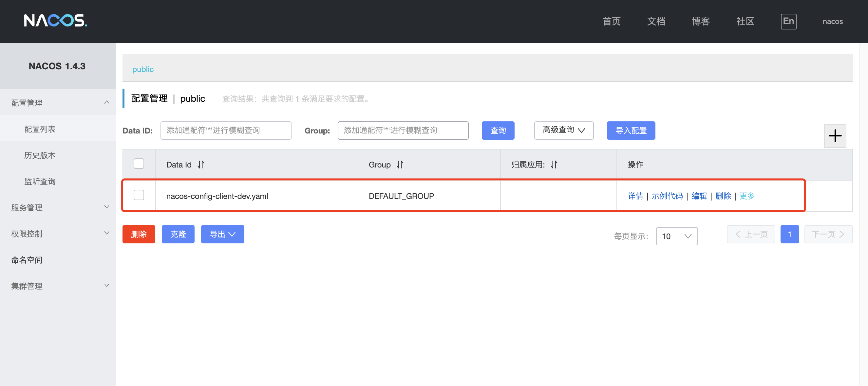Click the previous page arrow
The height and width of the screenshot is (386, 868).
coord(751,234)
